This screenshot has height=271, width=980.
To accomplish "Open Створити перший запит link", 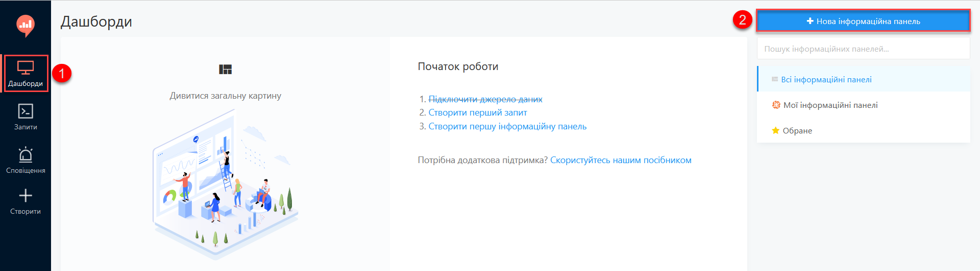I will [478, 112].
